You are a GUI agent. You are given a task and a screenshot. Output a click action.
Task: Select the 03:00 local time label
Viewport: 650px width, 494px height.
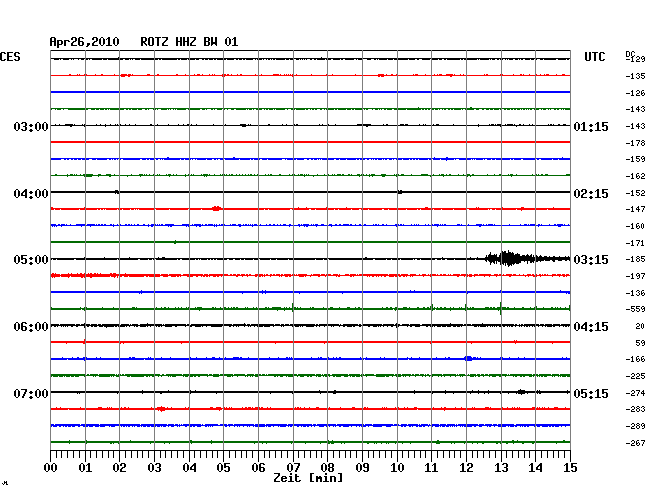(x=31, y=126)
